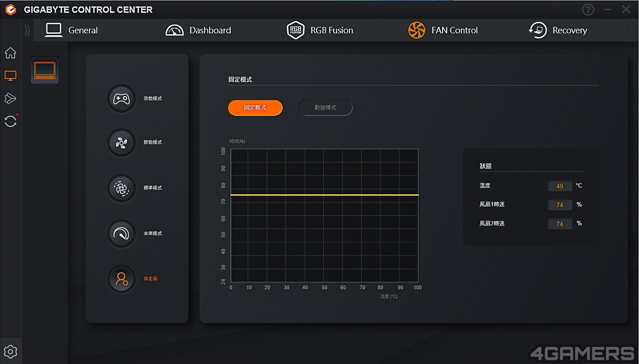Click the Gigabyte logo in title bar

[x=10, y=10]
